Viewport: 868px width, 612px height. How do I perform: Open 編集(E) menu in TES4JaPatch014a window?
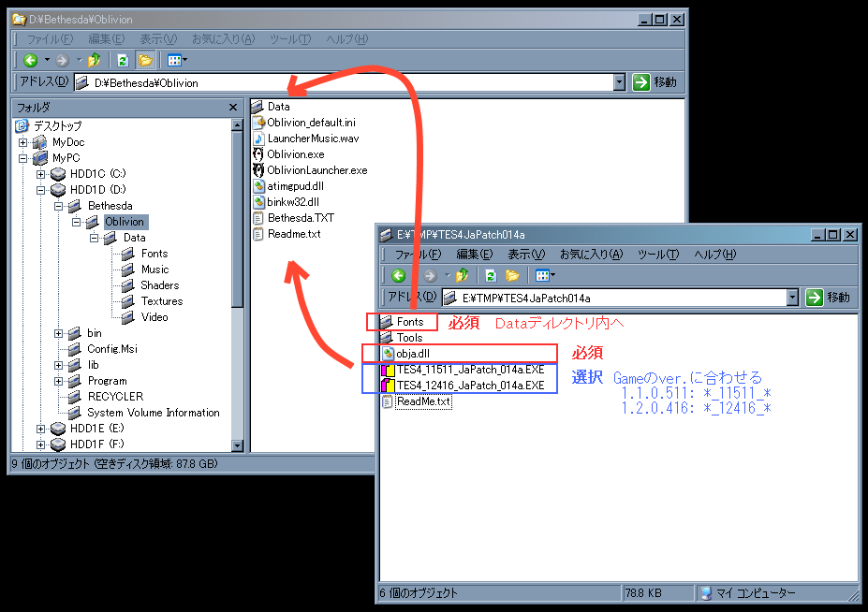click(475, 255)
